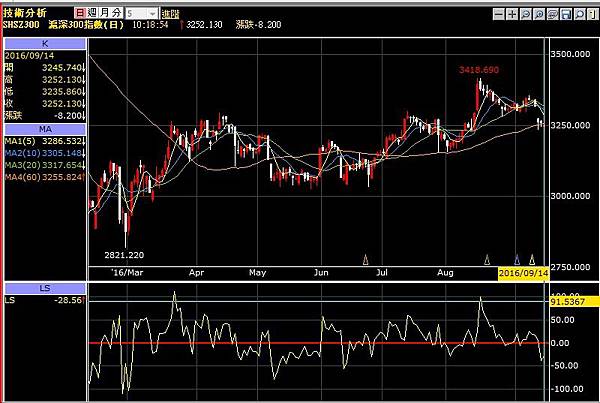Image resolution: width=600 pixels, height=403 pixels.
Task: Click the 技術分析 heading
Action: coord(25,13)
